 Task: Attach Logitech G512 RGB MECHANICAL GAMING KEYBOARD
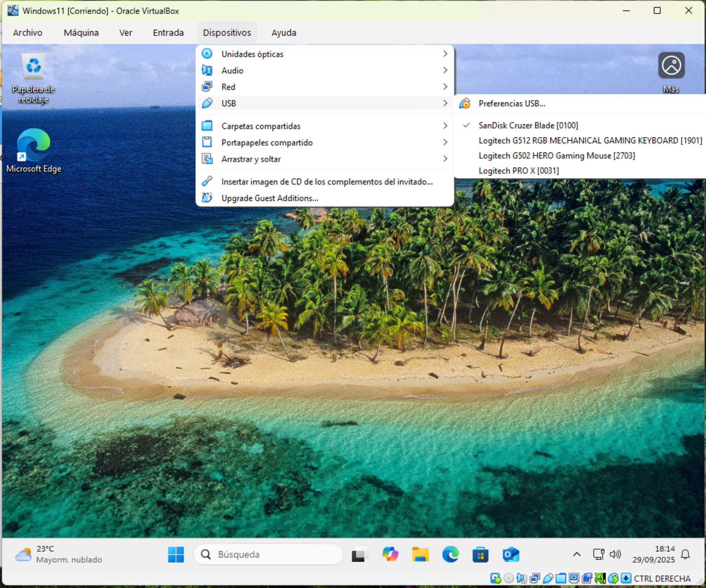pos(580,140)
